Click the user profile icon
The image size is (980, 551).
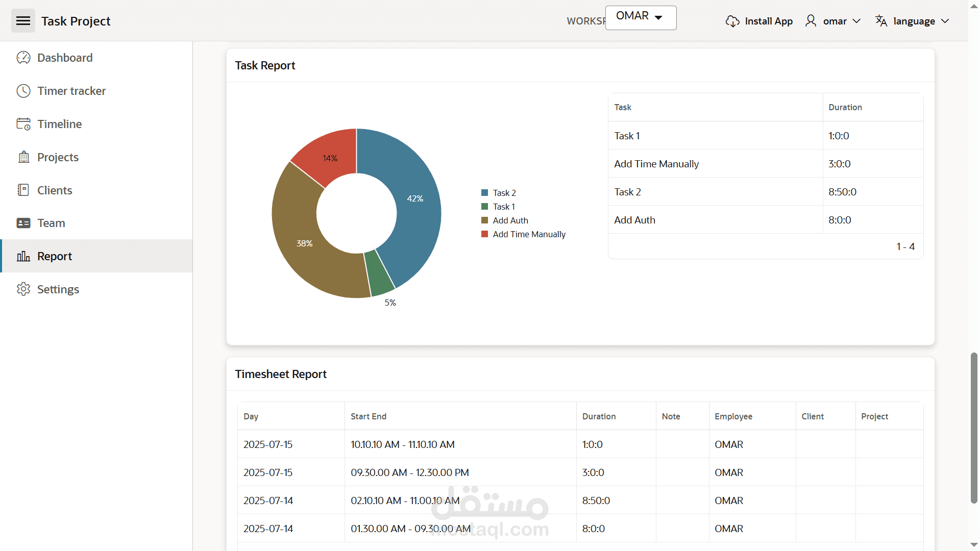tap(811, 21)
